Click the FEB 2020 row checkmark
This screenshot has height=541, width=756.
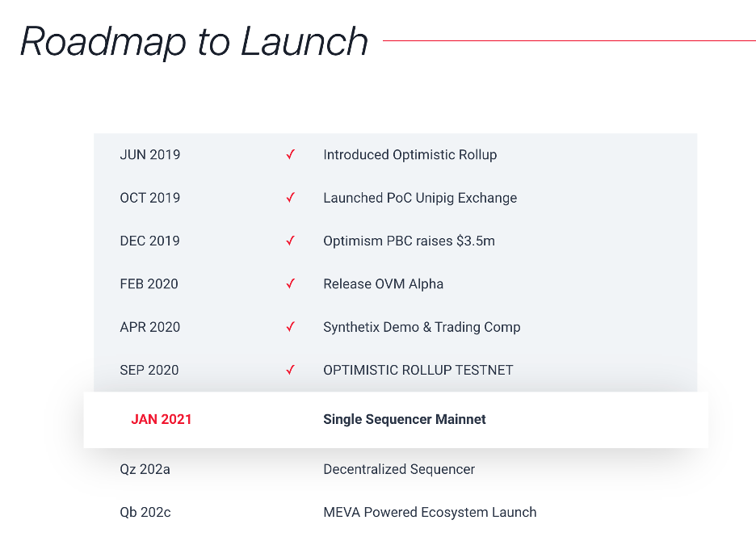point(290,283)
